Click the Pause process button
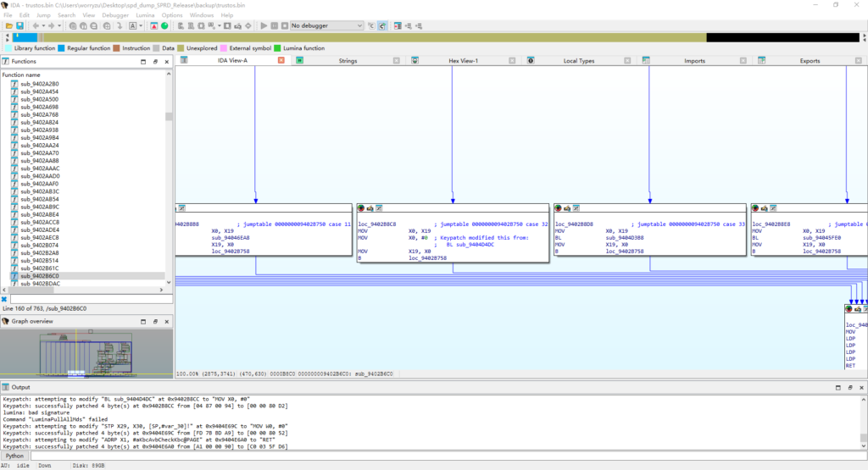The height and width of the screenshot is (470, 868). coord(275,26)
